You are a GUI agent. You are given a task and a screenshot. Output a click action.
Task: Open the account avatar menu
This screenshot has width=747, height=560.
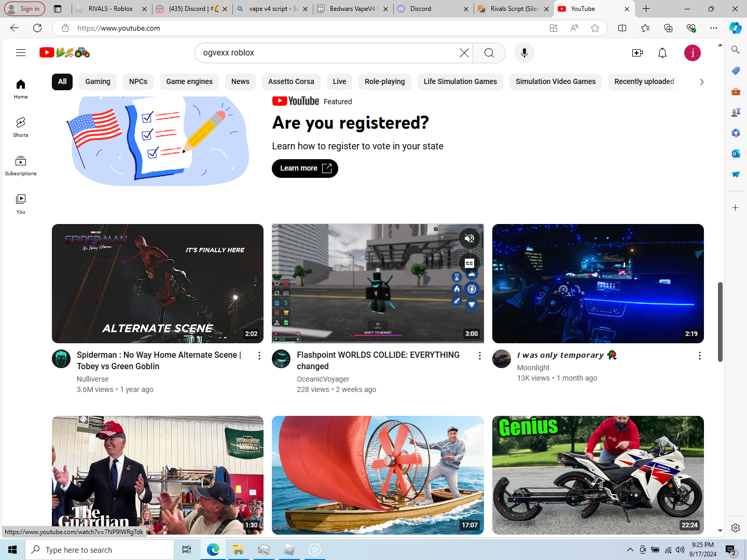coord(693,53)
